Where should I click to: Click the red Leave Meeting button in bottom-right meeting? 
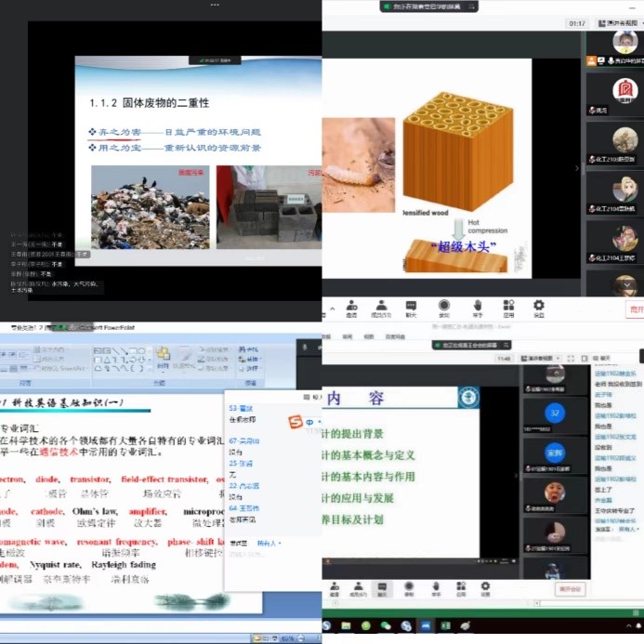point(569,589)
